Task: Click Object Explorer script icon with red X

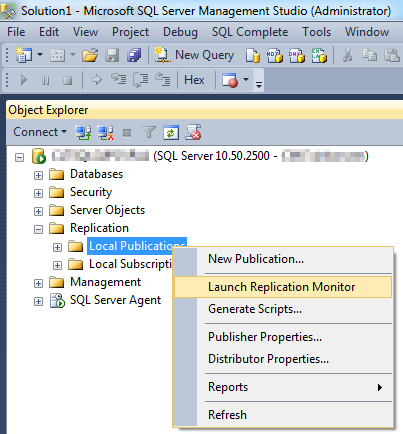Action: (x=193, y=132)
